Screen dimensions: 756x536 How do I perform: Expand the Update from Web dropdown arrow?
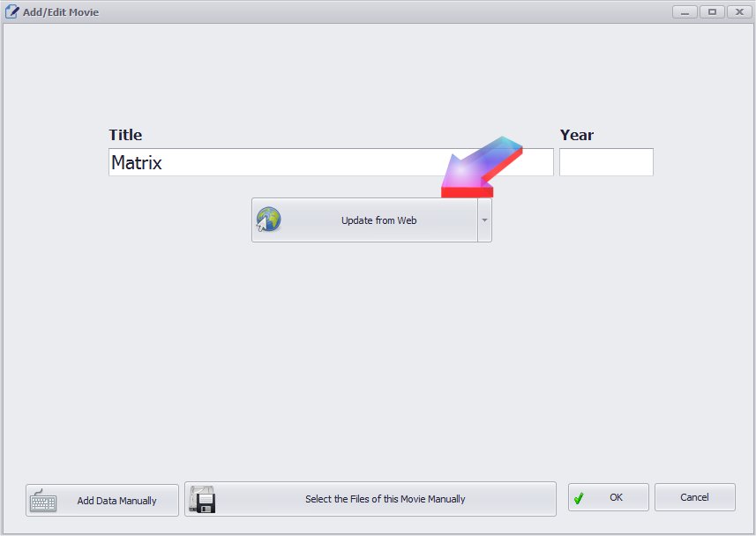[x=484, y=220]
